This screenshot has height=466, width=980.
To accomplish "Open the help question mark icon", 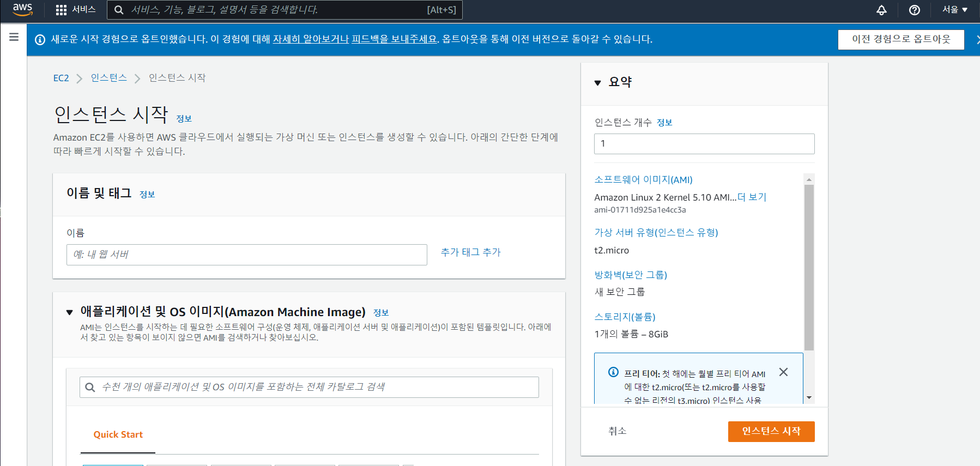I will [915, 10].
